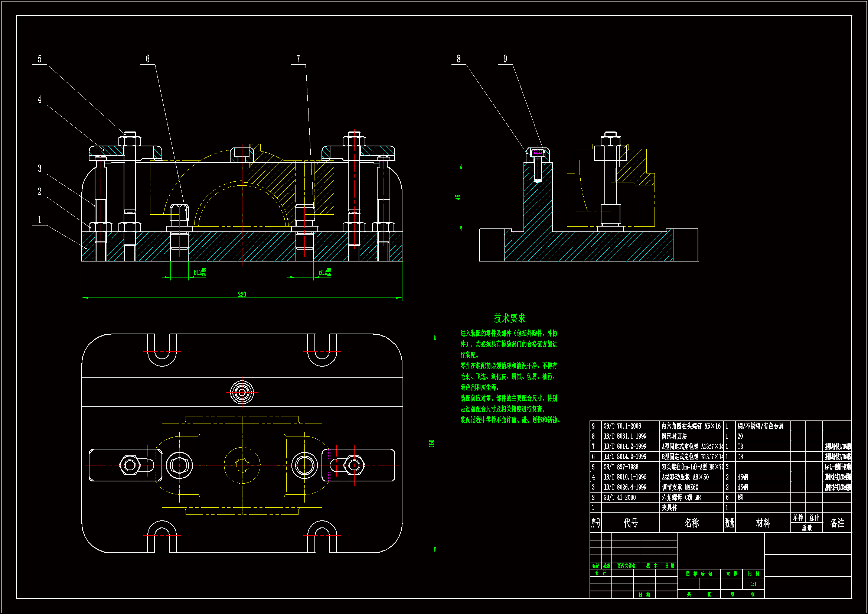This screenshot has width=868, height=614.
Task: Click the JB/T 8031.1-1999 table cell
Action: point(624,436)
